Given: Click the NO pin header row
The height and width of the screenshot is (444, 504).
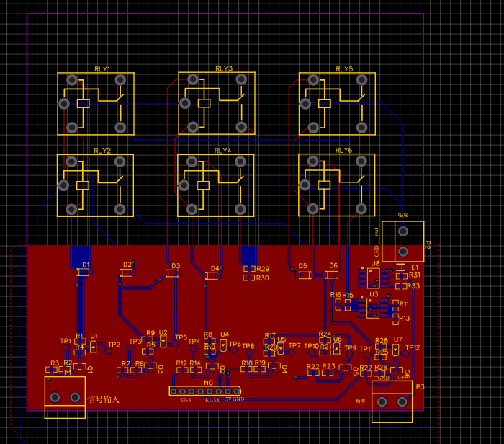Looking at the screenshot, I should click(x=205, y=391).
